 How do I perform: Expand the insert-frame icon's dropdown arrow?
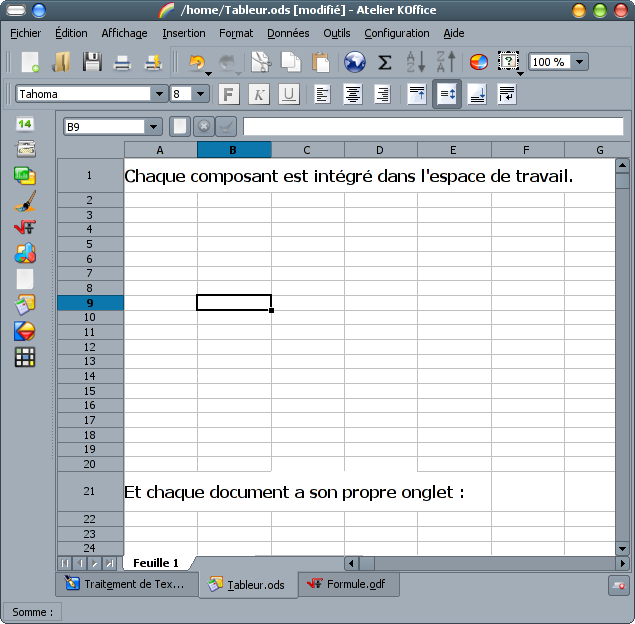(520, 74)
